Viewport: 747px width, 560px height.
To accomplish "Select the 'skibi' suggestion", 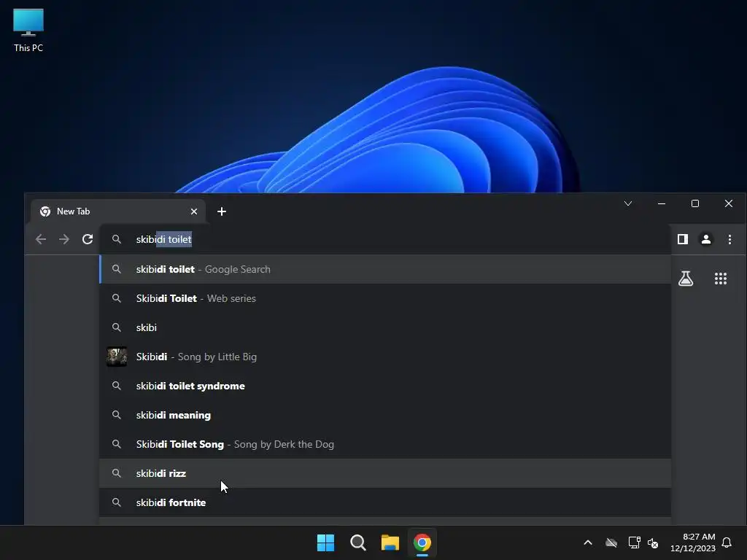I will tap(385, 327).
